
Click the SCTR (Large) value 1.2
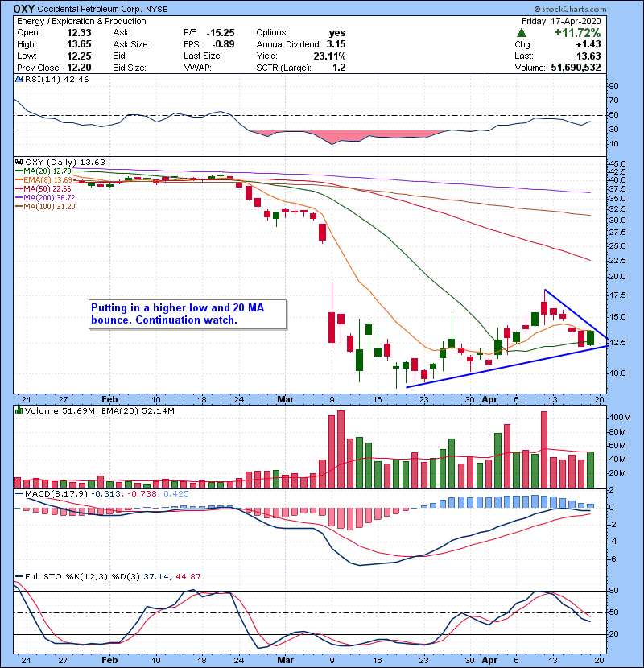[x=339, y=68]
